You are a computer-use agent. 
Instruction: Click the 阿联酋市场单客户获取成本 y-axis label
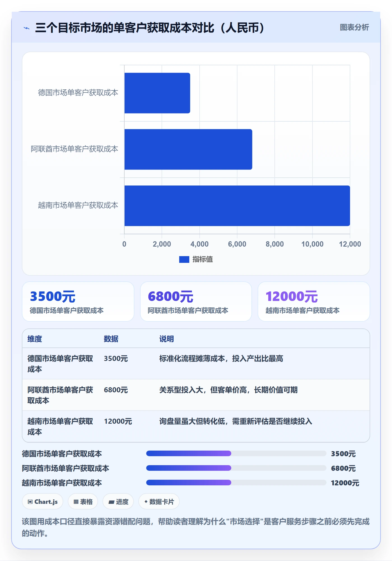click(x=74, y=149)
